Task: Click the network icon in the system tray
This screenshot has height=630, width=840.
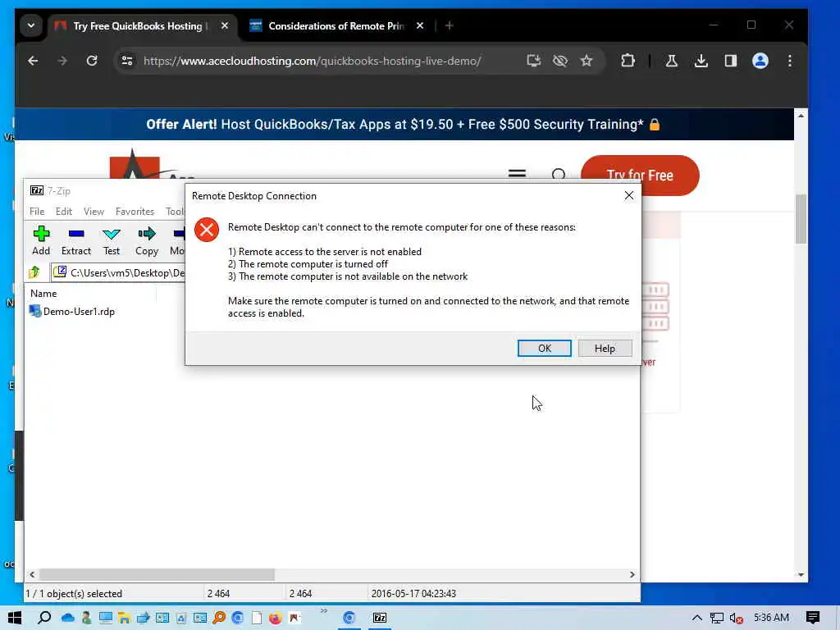Action: pos(717,619)
